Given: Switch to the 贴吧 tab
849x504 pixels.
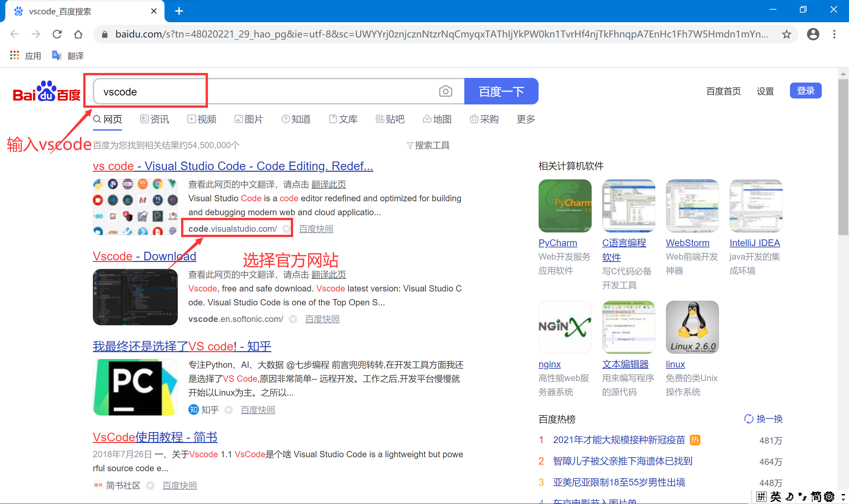Looking at the screenshot, I should click(390, 119).
